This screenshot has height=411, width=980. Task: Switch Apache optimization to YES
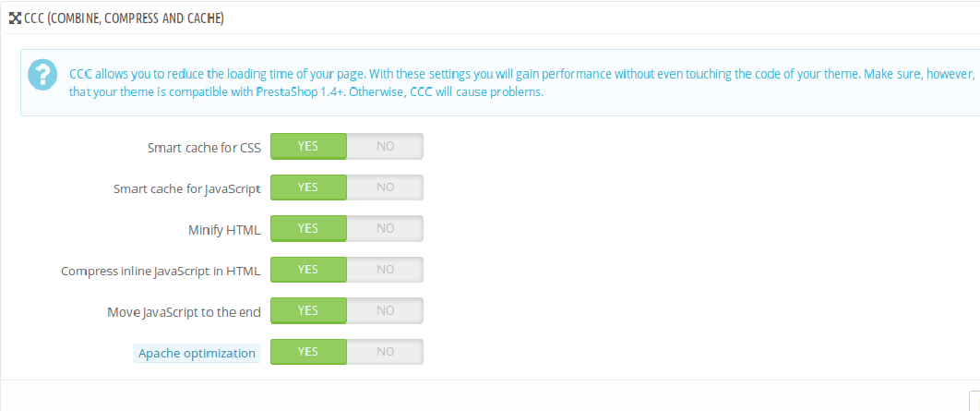(x=308, y=352)
